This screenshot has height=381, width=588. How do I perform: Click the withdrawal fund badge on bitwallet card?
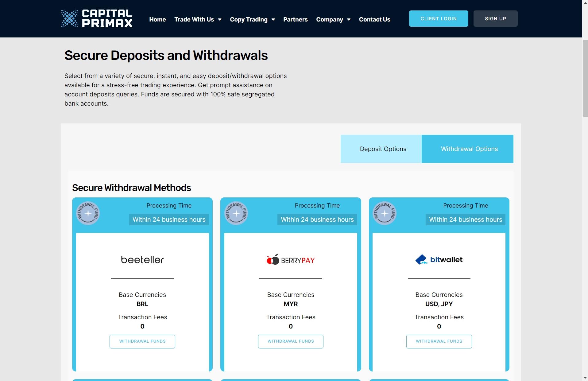tap(385, 213)
